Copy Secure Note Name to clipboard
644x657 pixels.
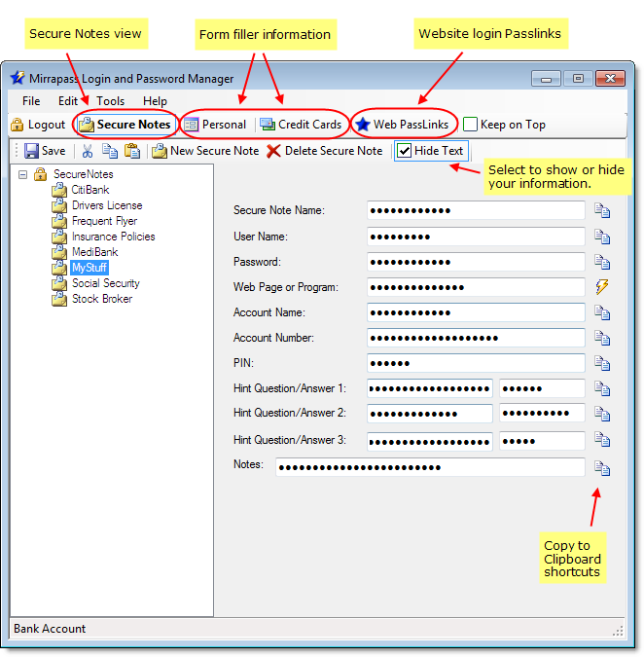pyautogui.click(x=602, y=210)
